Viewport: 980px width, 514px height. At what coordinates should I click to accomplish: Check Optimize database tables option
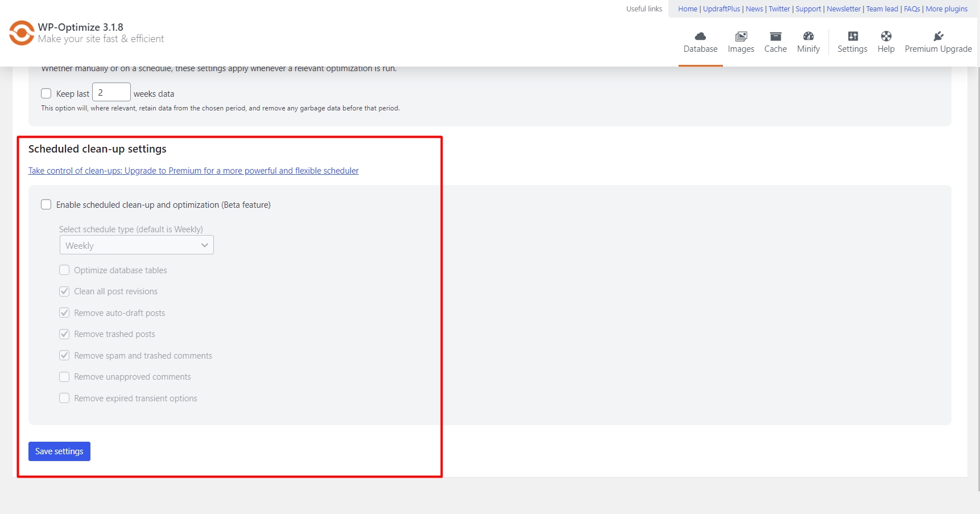point(64,270)
